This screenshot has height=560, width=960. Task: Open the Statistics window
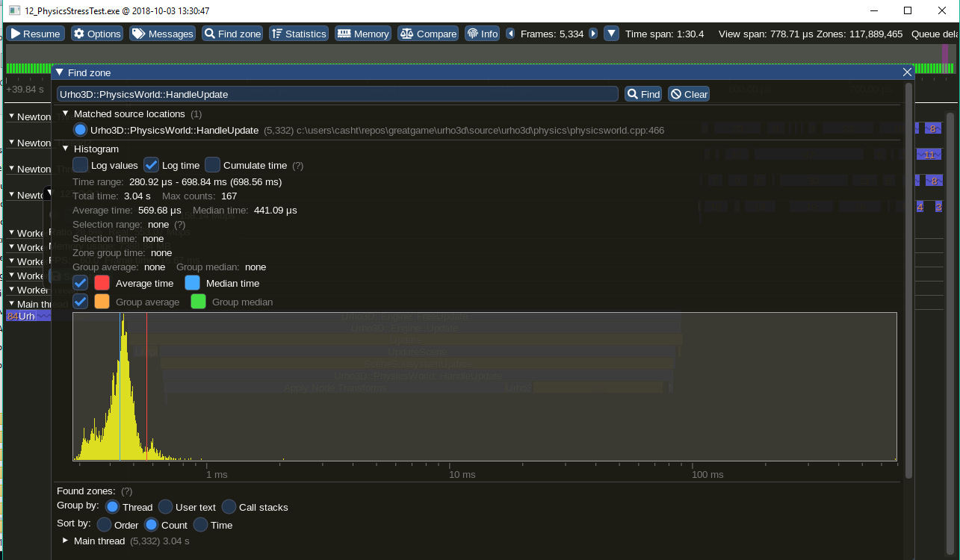[x=299, y=34]
